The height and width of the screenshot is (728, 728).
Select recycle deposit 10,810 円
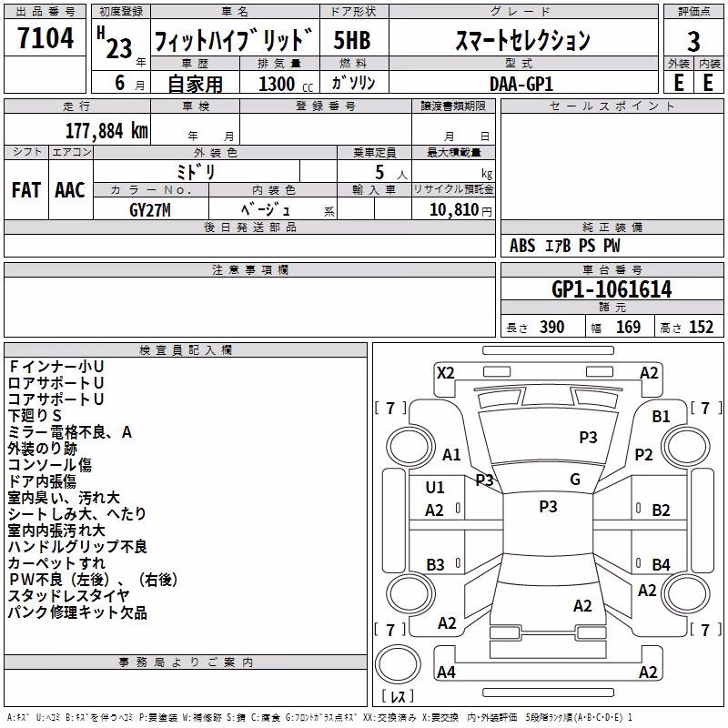pos(460,210)
